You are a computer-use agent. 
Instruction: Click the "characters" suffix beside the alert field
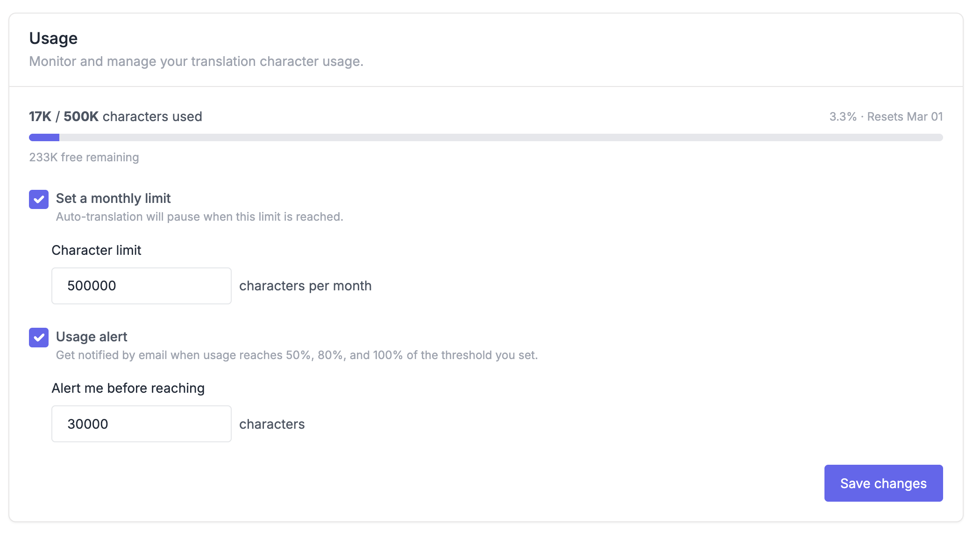272,424
